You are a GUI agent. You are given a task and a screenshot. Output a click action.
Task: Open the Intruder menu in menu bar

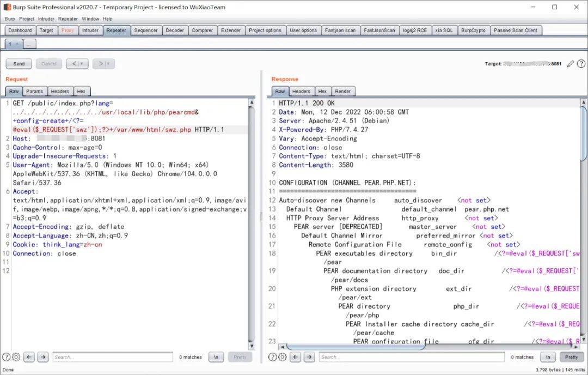46,19
